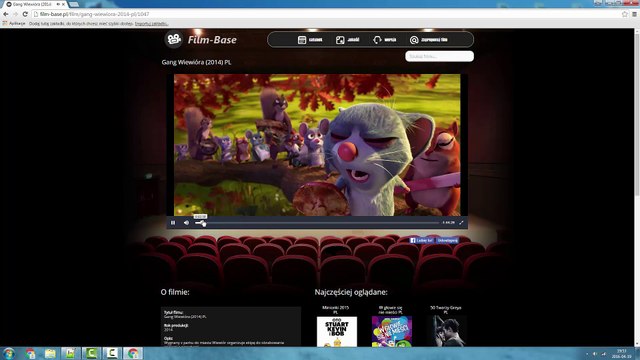Mute the video volume speaker icon
Viewport: 640px width, 360px height.
point(187,222)
